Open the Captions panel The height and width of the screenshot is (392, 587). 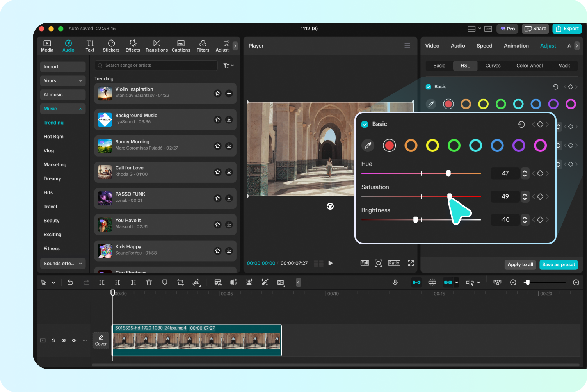pyautogui.click(x=181, y=45)
